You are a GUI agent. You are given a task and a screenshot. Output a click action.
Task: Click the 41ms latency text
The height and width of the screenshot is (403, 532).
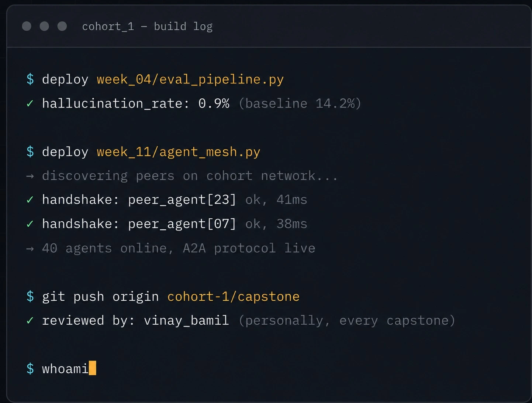coord(291,200)
